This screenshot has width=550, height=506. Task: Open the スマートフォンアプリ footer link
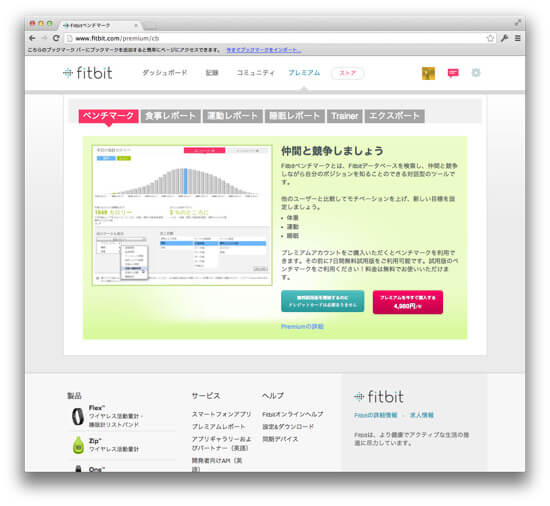pos(221,414)
